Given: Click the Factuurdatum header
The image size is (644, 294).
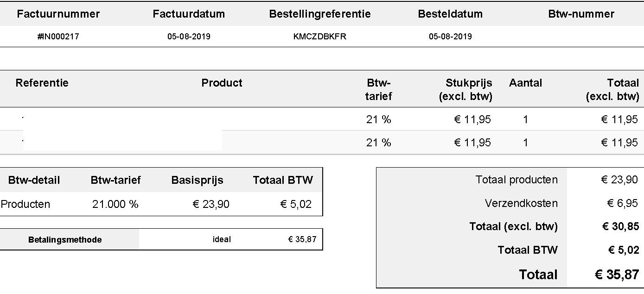Looking at the screenshot, I should point(189,14).
